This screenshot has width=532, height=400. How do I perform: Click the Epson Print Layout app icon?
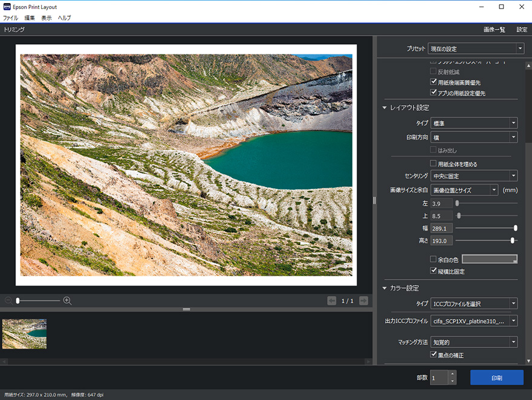pyautogui.click(x=7, y=7)
